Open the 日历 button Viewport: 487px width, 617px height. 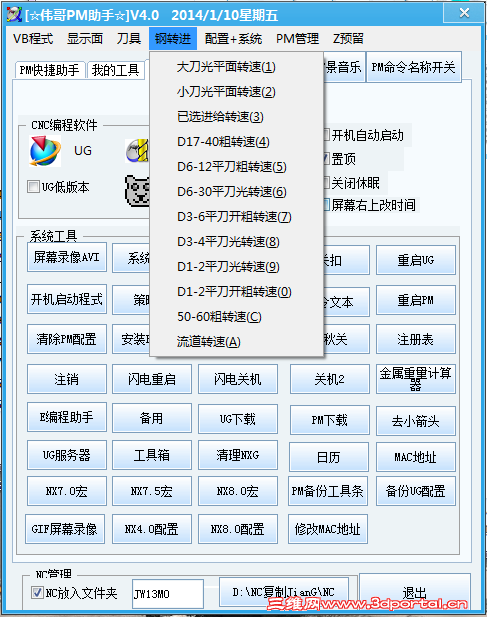(329, 457)
